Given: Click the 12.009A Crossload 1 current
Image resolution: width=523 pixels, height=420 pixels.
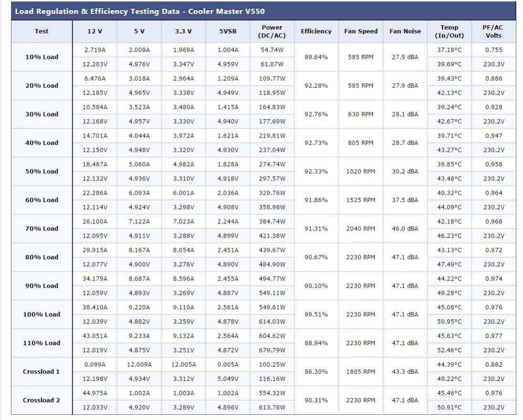Looking at the screenshot, I should [x=139, y=365].
